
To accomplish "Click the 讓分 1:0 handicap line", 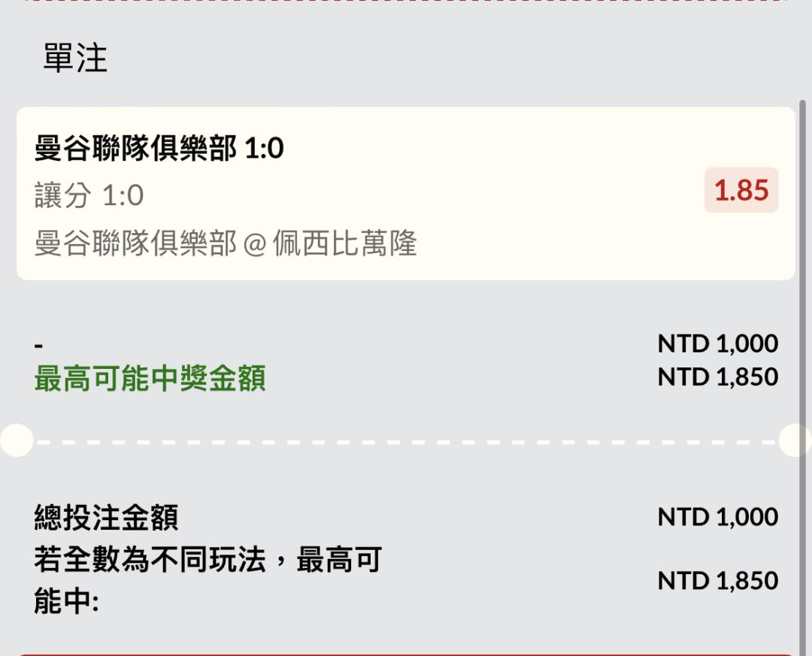I will [89, 195].
